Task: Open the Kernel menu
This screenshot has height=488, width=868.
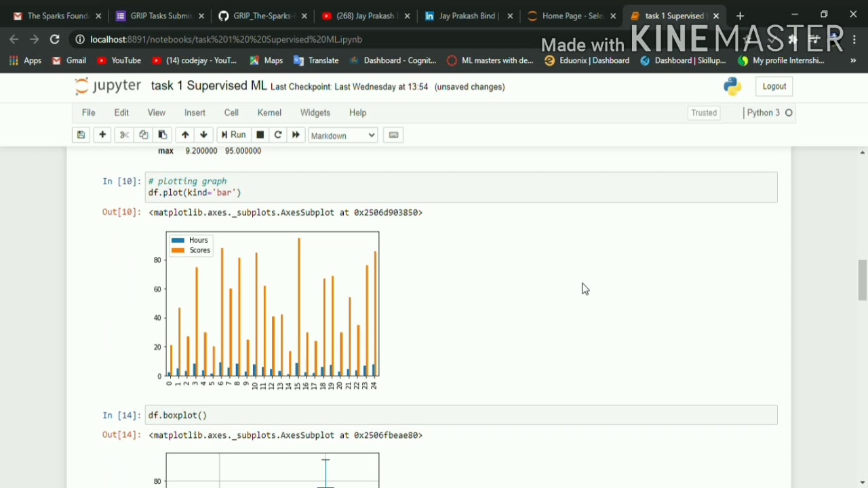Action: [x=269, y=113]
